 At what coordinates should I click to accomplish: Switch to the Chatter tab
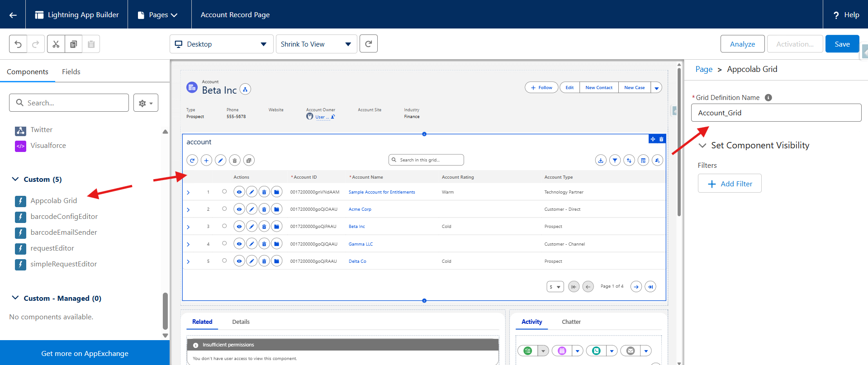[571, 322]
